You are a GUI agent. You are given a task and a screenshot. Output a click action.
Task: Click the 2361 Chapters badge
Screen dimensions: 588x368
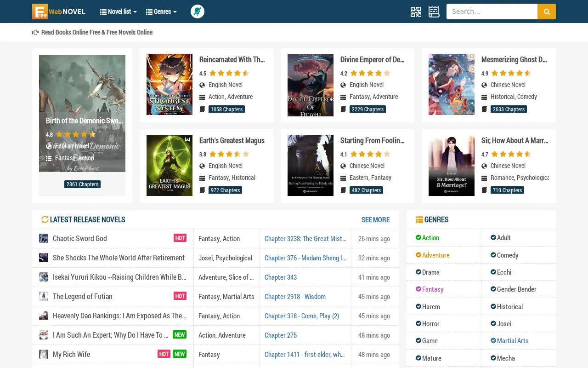(82, 184)
